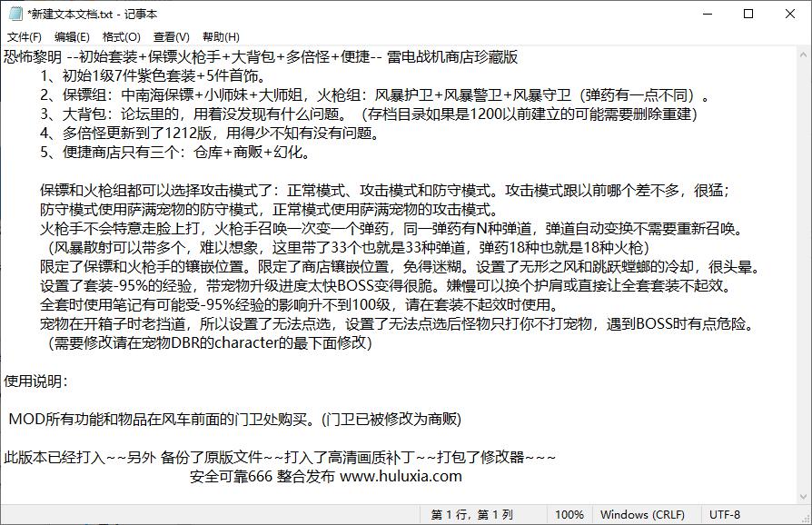Close the Notepad window

click(x=789, y=14)
